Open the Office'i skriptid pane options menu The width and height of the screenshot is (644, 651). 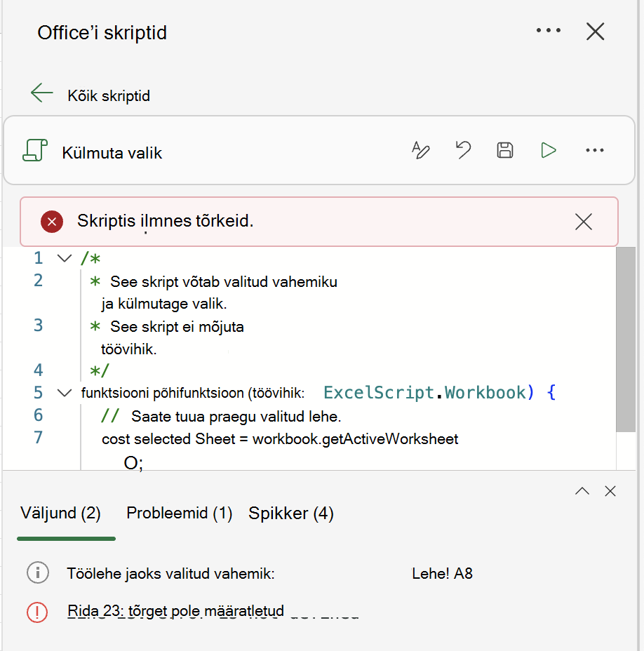[548, 30]
